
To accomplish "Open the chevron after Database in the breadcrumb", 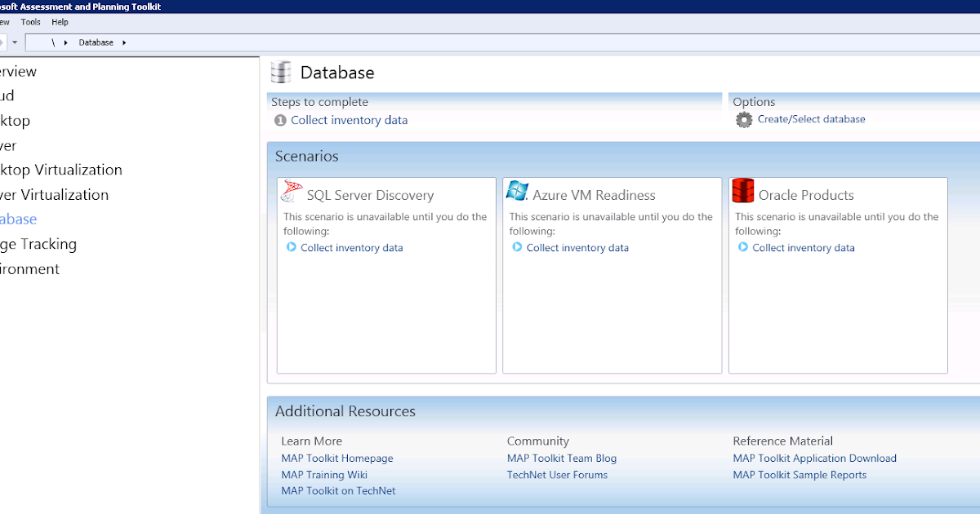I will click(x=122, y=42).
